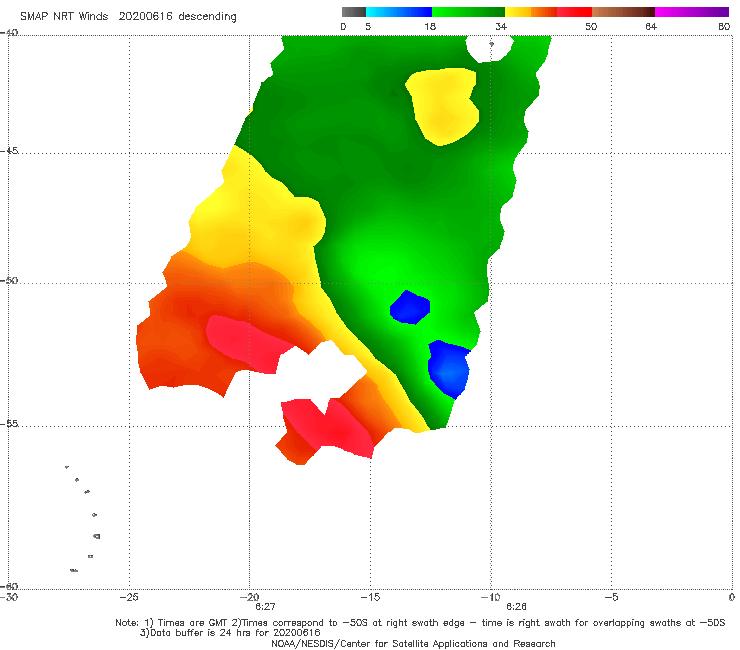This screenshot has width=740, height=650.
Task: Click the longitude axis label "-25"
Action: pyautogui.click(x=129, y=597)
